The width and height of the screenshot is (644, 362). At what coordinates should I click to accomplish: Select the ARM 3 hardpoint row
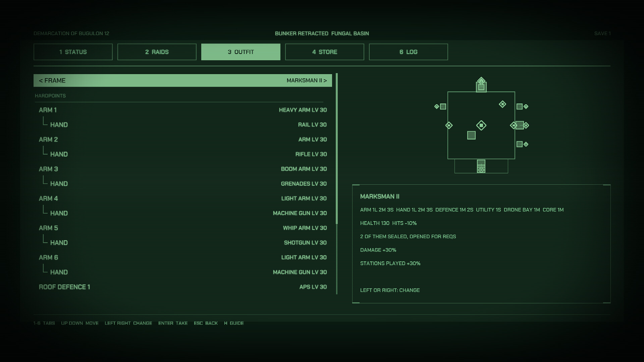tap(183, 169)
